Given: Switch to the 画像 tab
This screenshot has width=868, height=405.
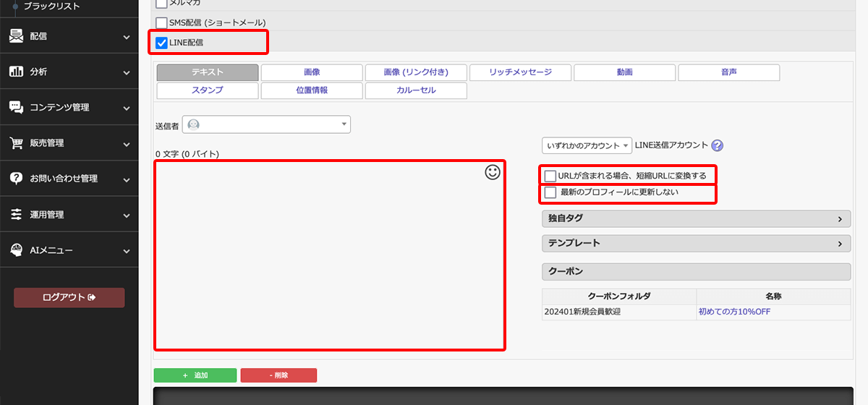Looking at the screenshot, I should [x=312, y=72].
